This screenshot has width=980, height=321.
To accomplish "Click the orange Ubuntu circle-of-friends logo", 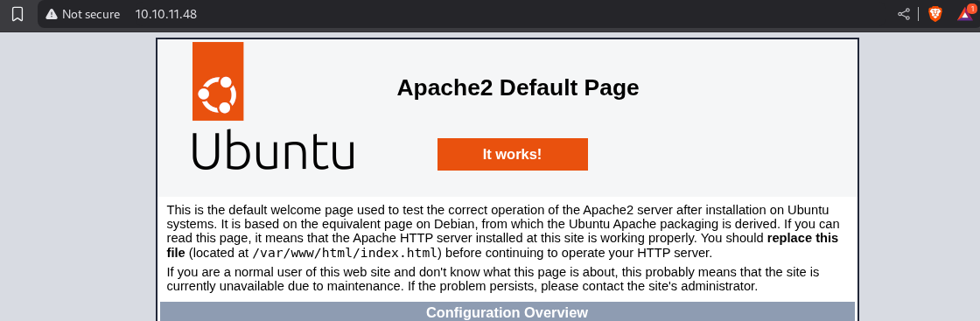I will (218, 81).
